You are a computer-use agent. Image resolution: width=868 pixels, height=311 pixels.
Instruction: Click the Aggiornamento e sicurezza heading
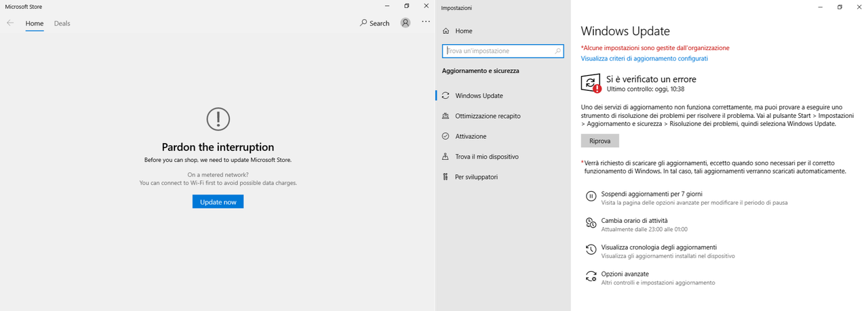point(481,70)
